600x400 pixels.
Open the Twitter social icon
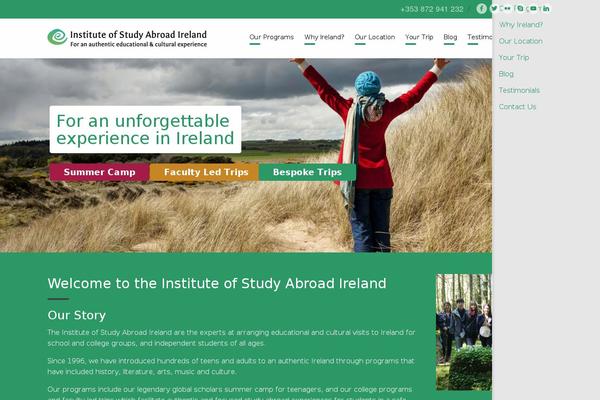click(x=494, y=8)
